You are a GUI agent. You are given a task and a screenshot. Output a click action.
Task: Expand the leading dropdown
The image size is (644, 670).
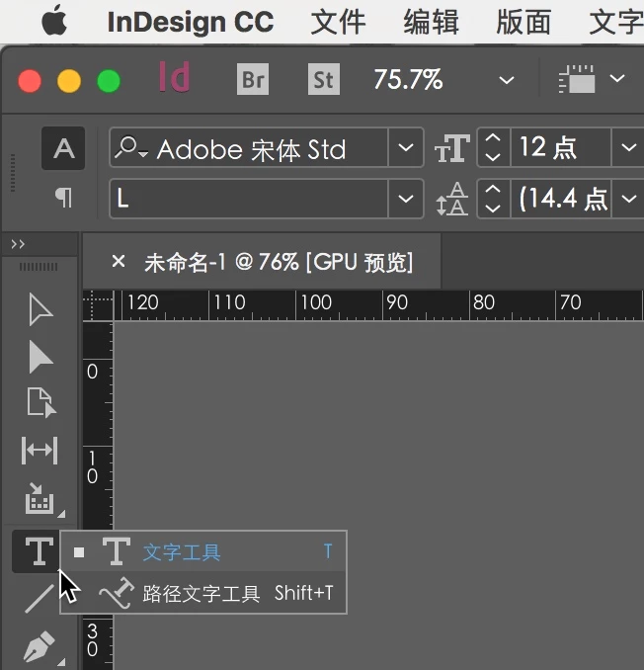tap(628, 199)
